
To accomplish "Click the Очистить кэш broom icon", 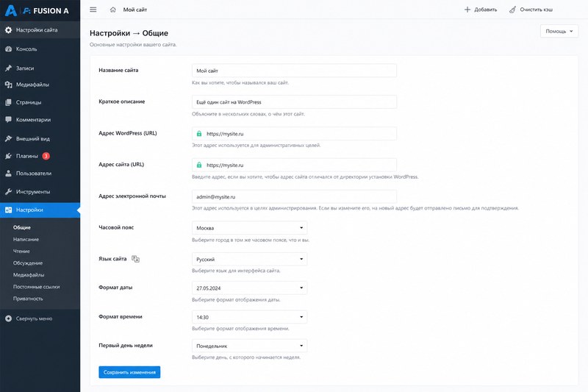I will pyautogui.click(x=512, y=10).
